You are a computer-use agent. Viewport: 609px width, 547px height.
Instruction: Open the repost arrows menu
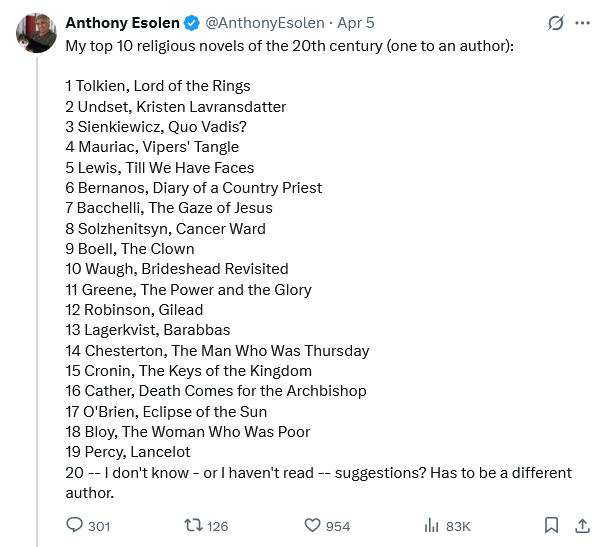coord(194,525)
